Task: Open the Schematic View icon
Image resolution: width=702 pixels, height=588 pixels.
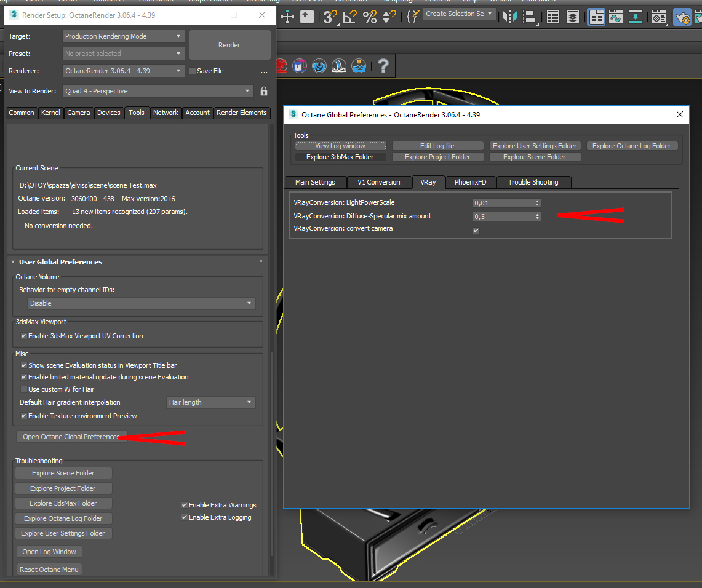Action: (636, 17)
